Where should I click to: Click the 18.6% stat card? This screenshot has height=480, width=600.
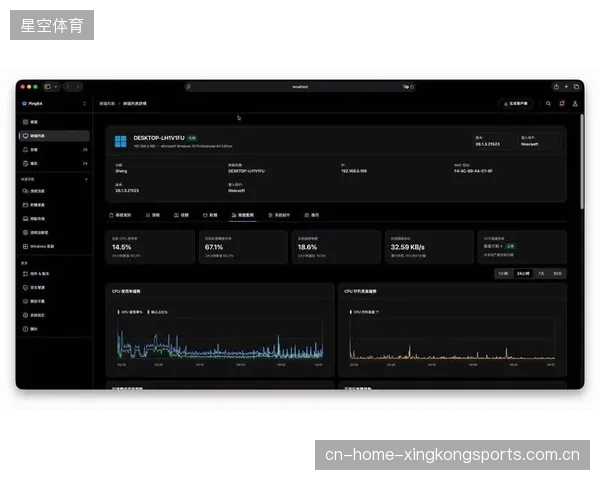pos(336,247)
